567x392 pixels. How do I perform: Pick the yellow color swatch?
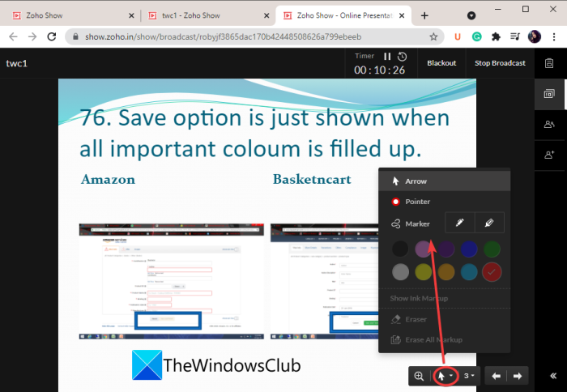[x=423, y=272]
